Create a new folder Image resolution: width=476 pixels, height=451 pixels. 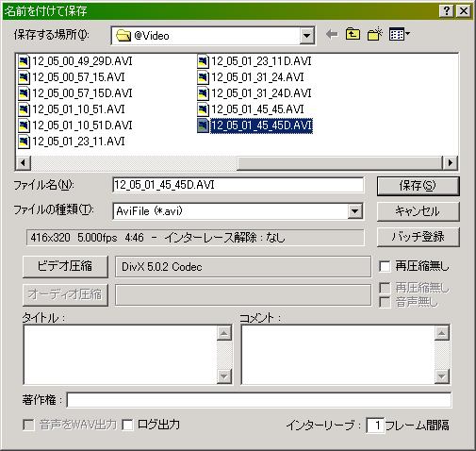tap(375, 34)
